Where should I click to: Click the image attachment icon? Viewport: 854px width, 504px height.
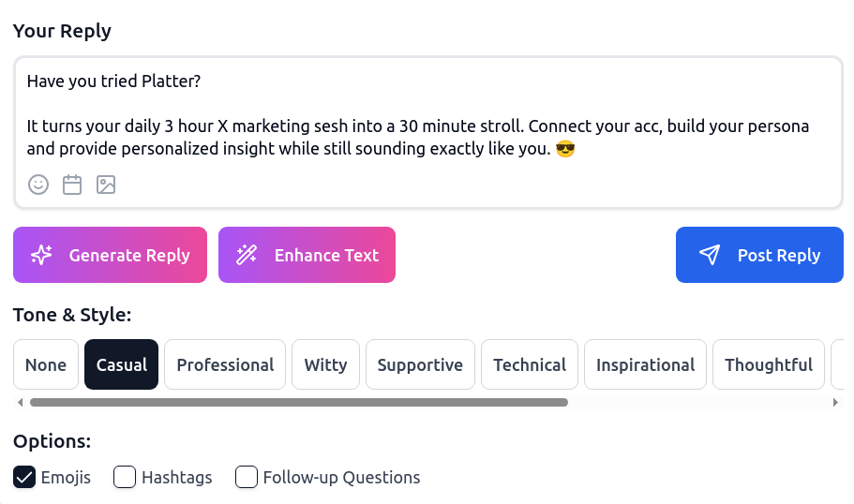(x=106, y=185)
